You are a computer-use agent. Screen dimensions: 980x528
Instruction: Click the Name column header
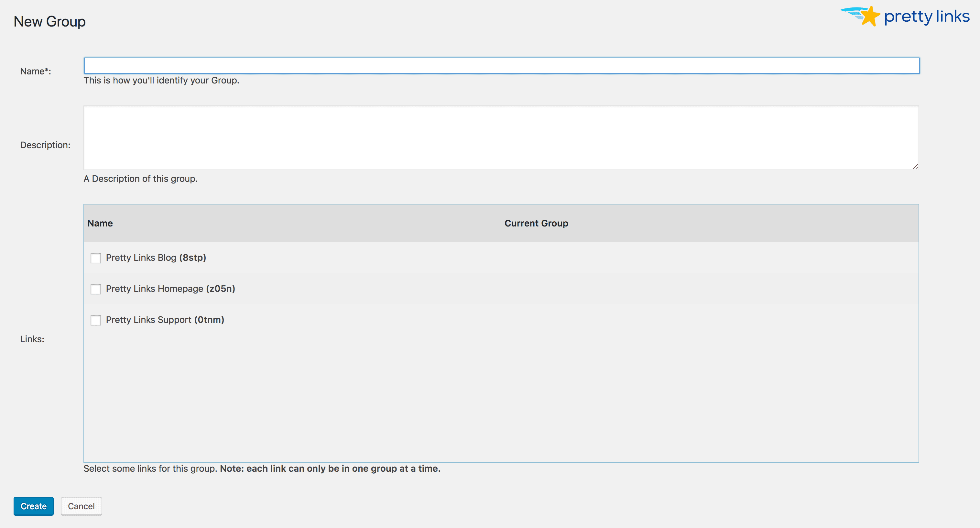pyautogui.click(x=100, y=223)
